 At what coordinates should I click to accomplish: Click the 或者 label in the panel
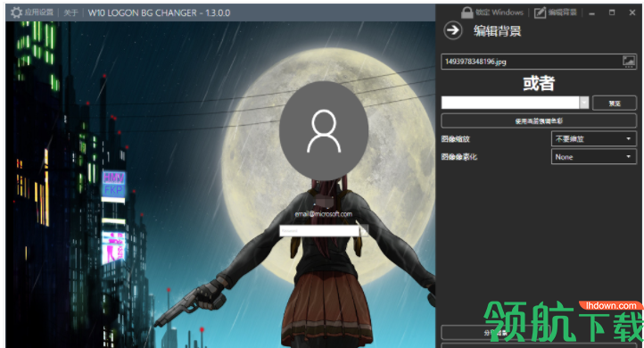pos(539,83)
